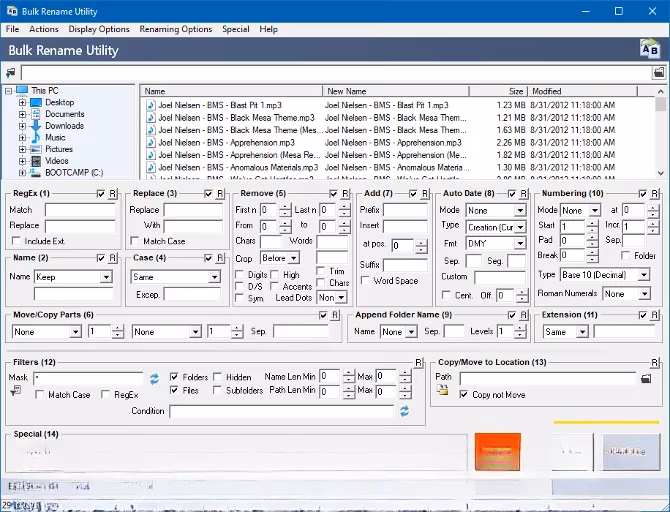The width and height of the screenshot is (670, 512).
Task: Click the AB logo icon in header
Action: (x=650, y=48)
